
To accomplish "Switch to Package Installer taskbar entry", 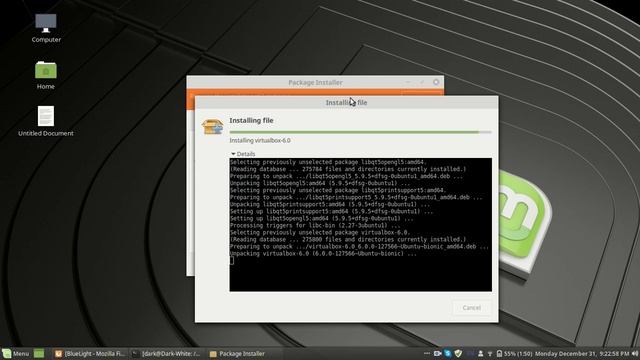I will click(x=238, y=353).
